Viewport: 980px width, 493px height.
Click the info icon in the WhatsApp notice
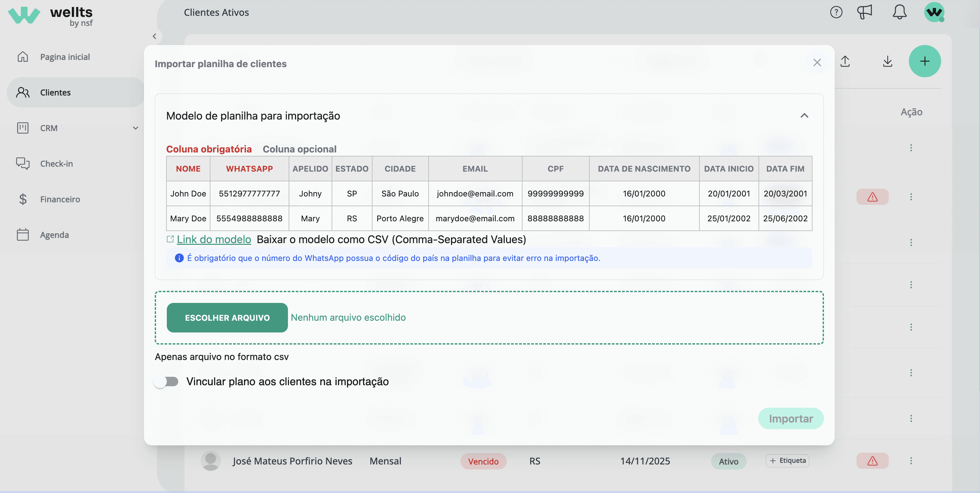click(179, 258)
